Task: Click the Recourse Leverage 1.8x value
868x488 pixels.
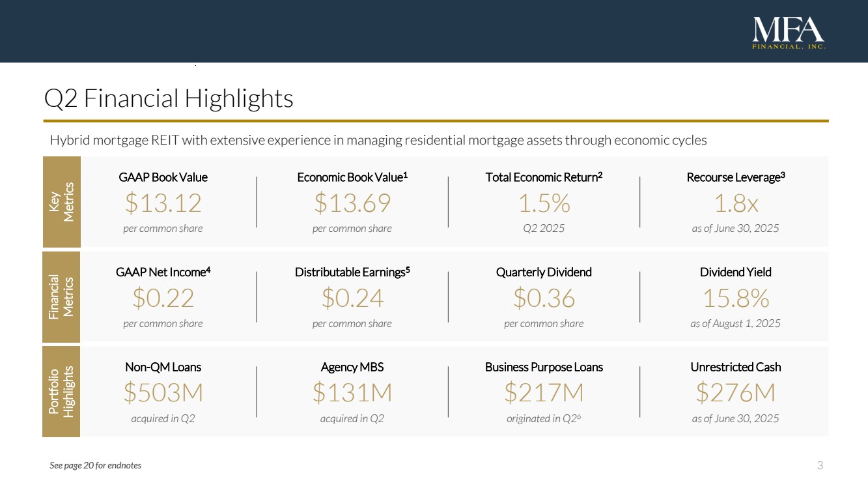Action: coord(735,203)
